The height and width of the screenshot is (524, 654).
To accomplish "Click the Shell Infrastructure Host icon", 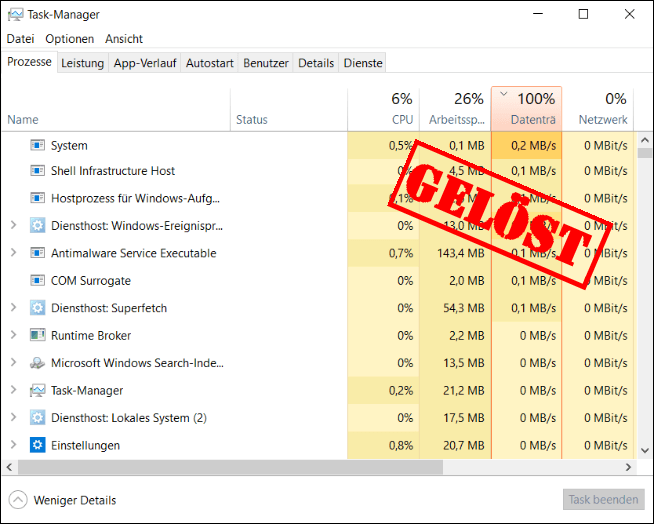I will (38, 171).
